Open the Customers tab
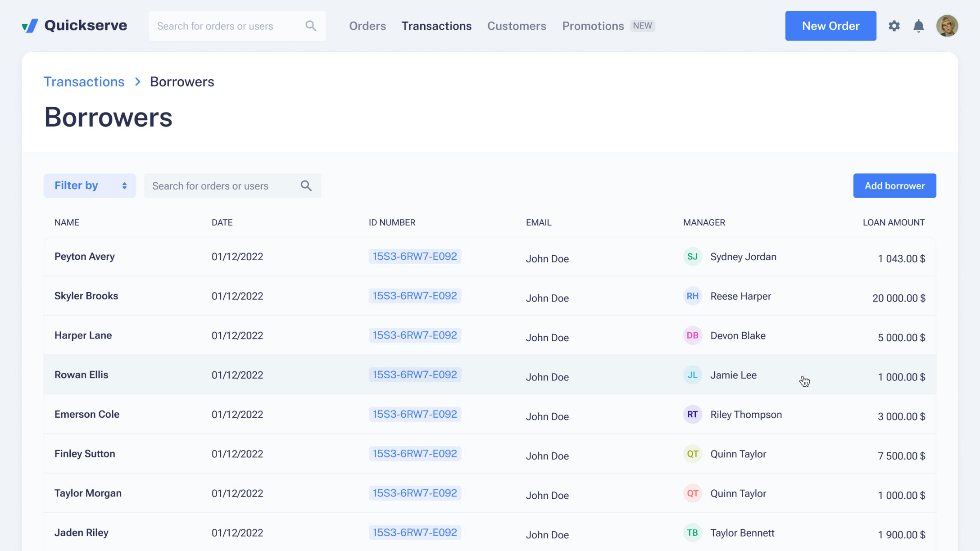The image size is (980, 551). pos(517,26)
